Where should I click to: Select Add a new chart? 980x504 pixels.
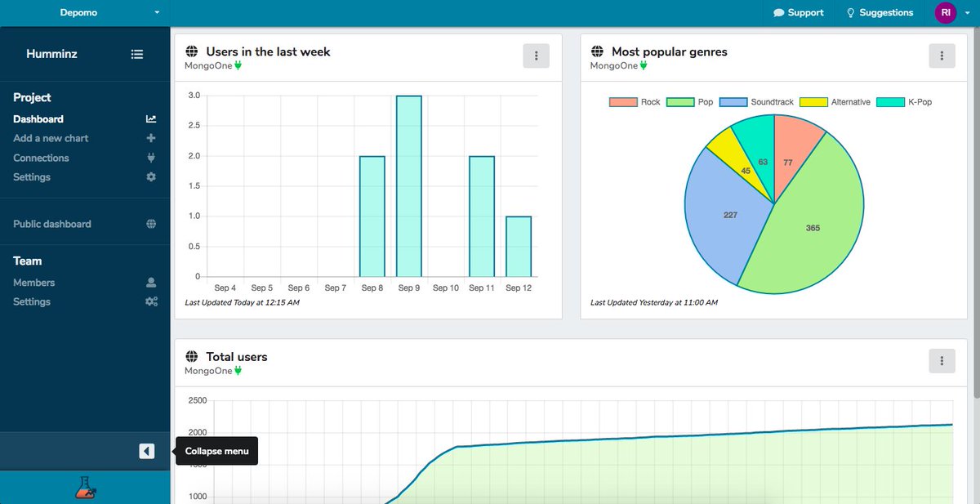click(x=51, y=139)
